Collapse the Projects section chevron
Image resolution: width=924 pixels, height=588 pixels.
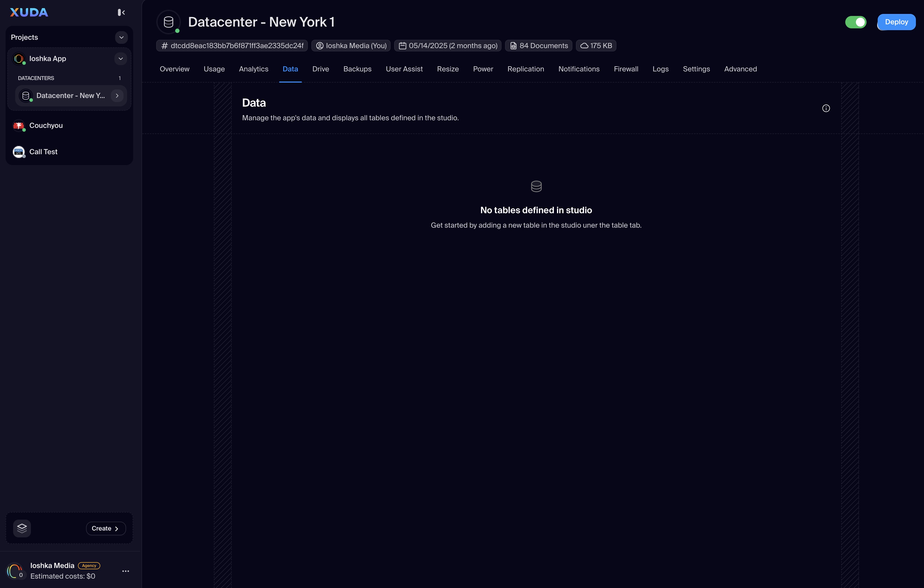[x=121, y=37]
